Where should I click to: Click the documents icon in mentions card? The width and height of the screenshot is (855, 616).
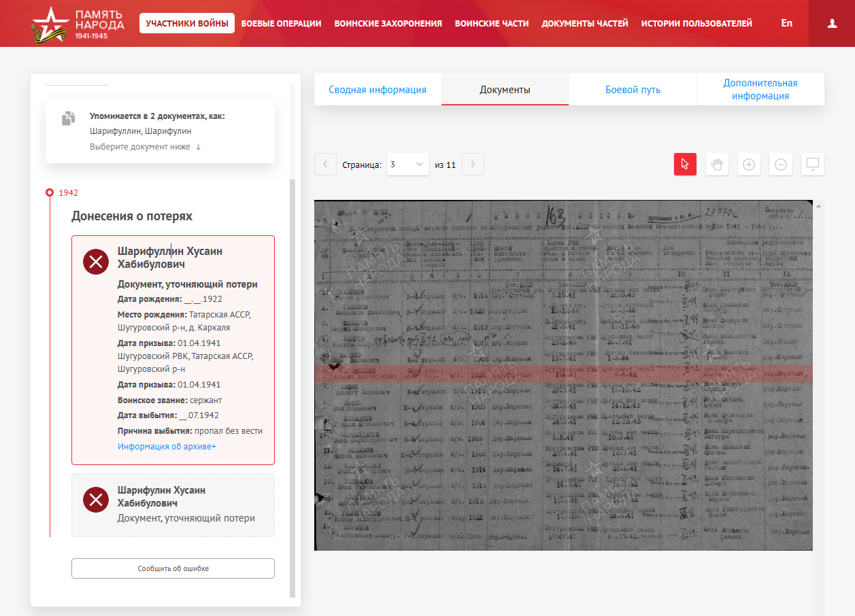tap(68, 118)
